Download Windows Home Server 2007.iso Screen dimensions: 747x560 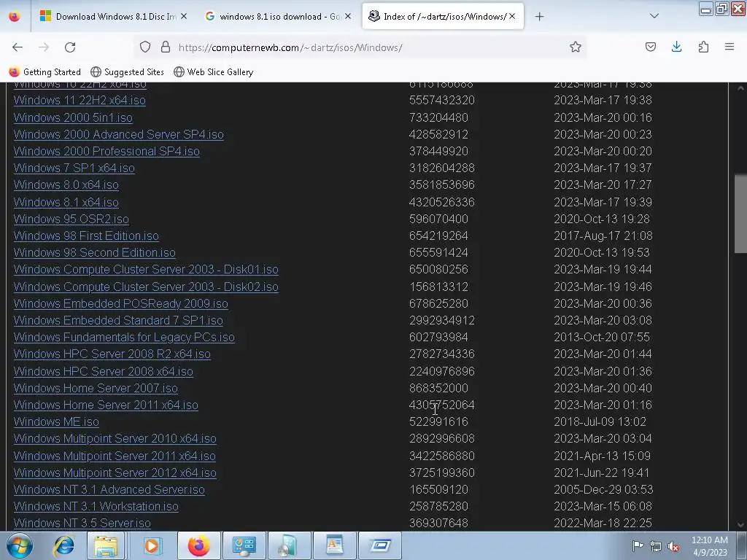click(x=96, y=389)
